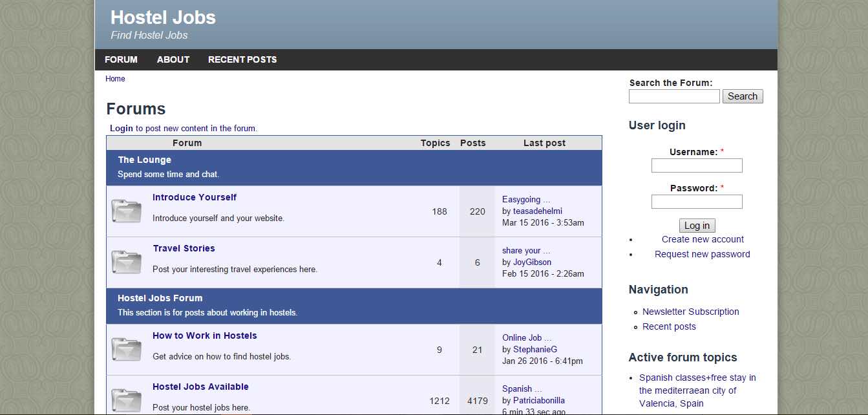Focus the Search the Forum text field
This screenshot has width=868, height=415.
(x=673, y=96)
